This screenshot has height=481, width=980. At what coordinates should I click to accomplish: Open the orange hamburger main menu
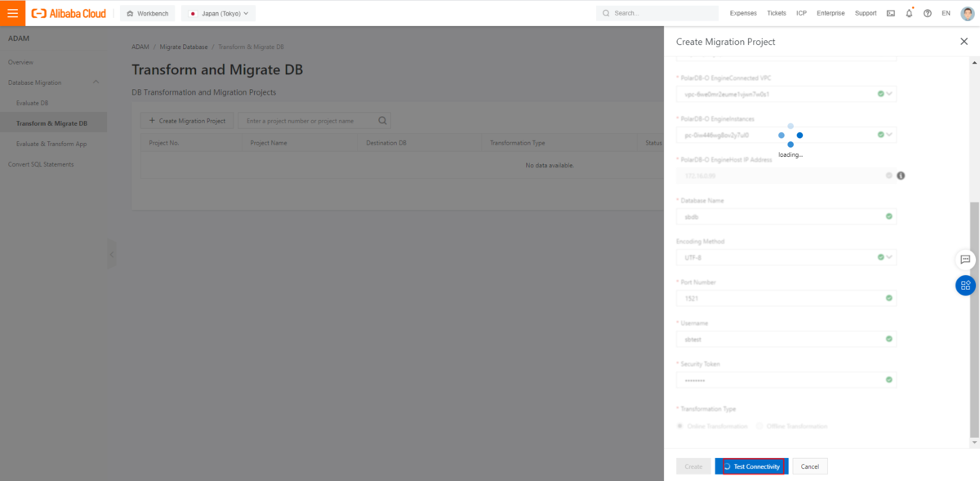(x=12, y=13)
